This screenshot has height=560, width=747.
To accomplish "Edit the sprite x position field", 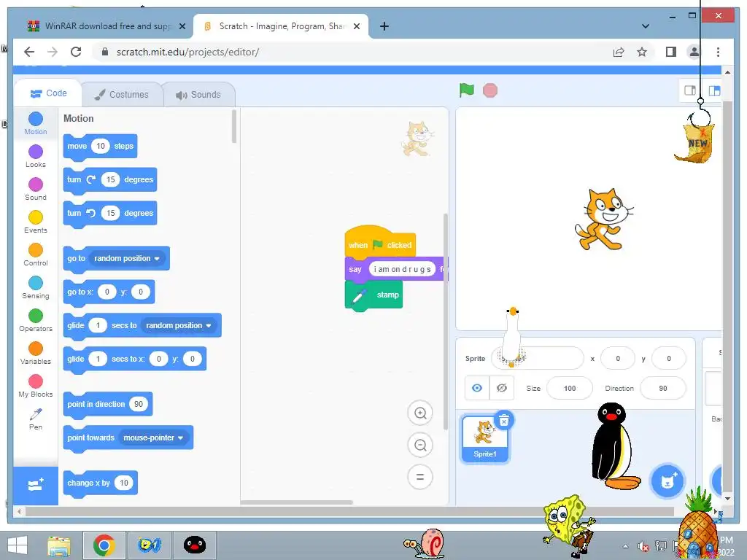I will click(x=618, y=359).
